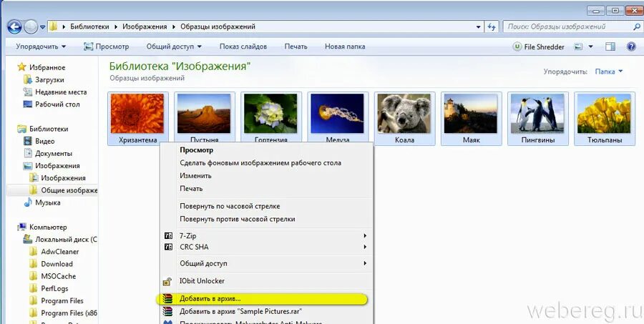The height and width of the screenshot is (324, 644).
Task: Open the Download folder in tree
Action: coord(52,264)
